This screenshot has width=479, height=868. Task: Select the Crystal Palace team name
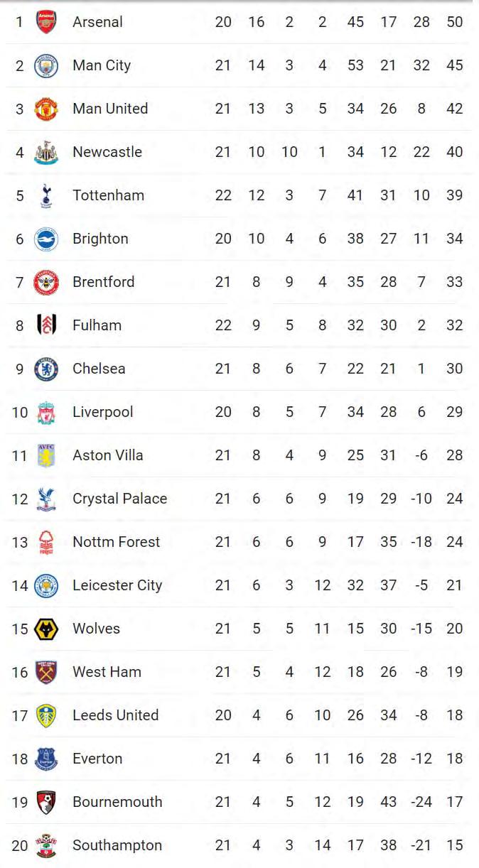click(x=119, y=499)
